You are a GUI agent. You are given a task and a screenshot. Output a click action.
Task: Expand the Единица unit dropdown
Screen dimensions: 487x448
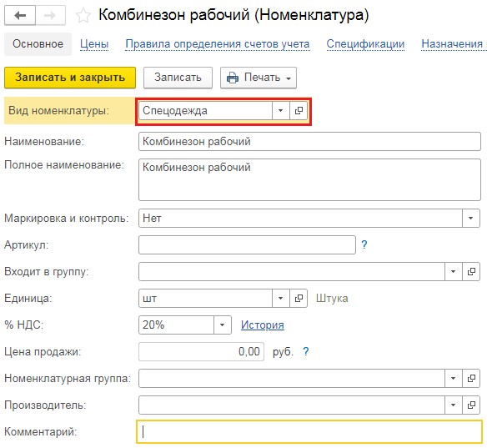pyautogui.click(x=281, y=299)
